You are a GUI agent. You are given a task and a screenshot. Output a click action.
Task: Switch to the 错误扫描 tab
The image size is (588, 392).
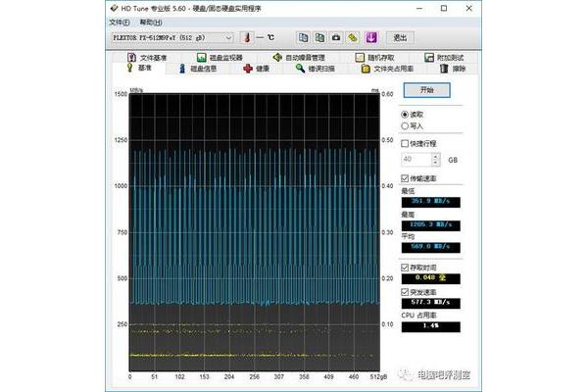315,69
